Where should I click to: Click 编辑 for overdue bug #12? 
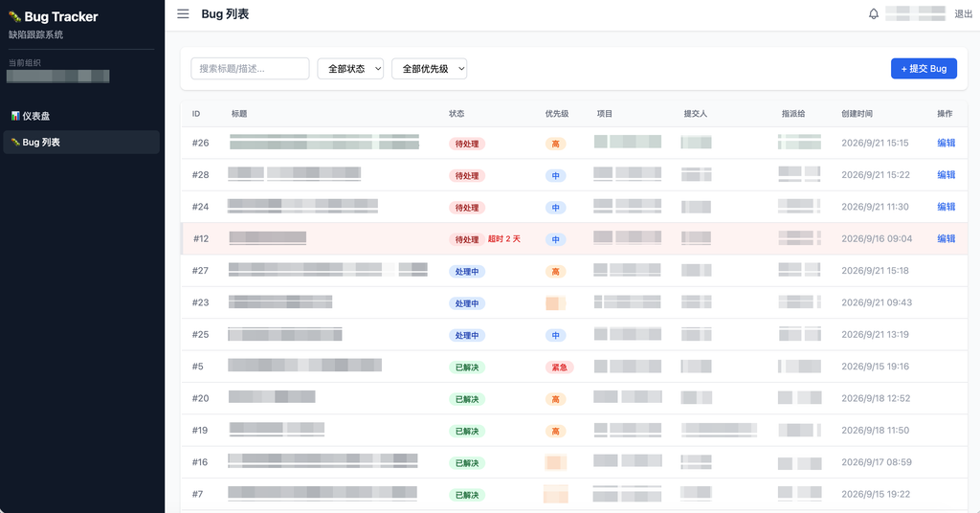point(947,238)
